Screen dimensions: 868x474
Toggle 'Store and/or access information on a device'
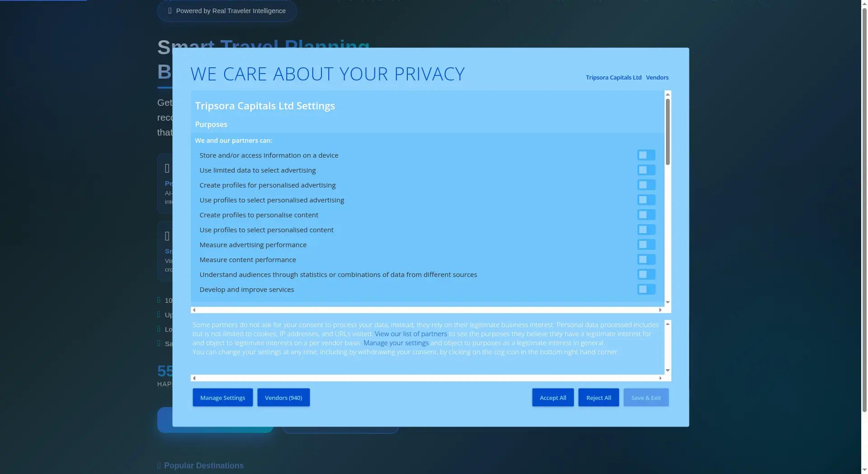(x=646, y=155)
